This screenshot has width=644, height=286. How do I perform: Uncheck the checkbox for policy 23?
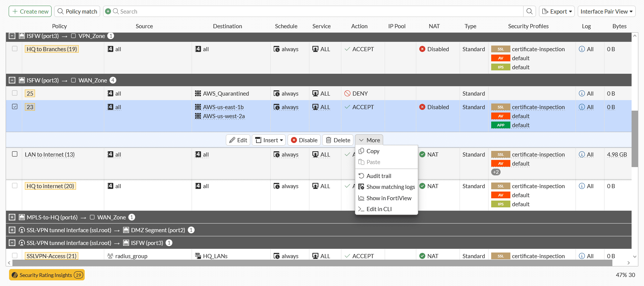tap(15, 106)
